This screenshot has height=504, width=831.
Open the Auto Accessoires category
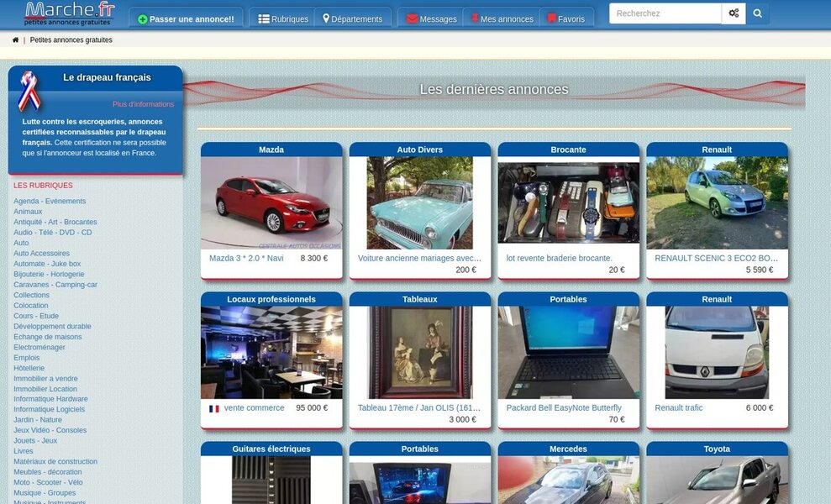click(41, 254)
